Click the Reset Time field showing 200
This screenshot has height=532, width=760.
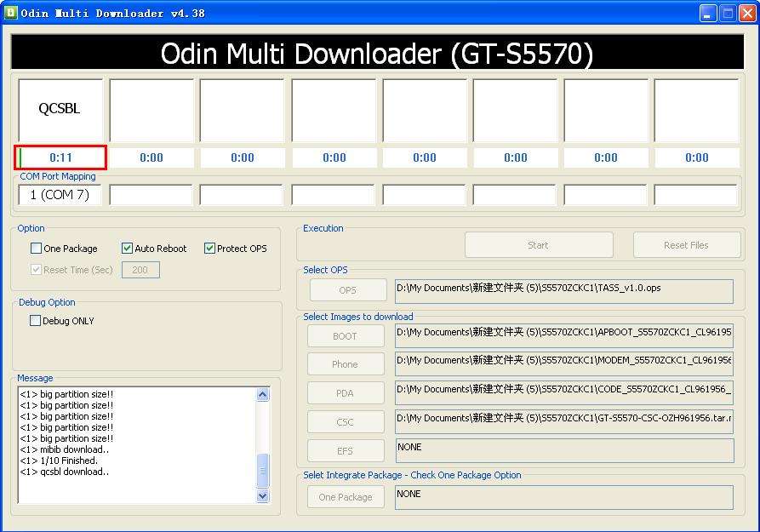139,269
